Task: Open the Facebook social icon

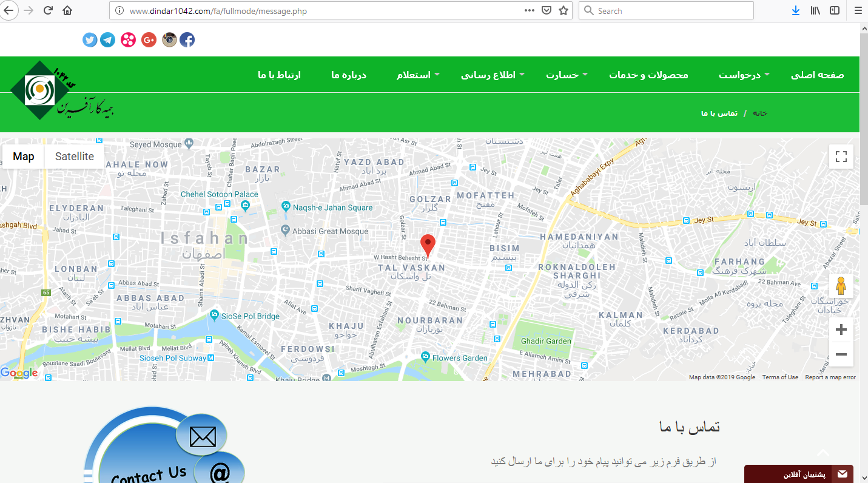Action: click(x=187, y=40)
